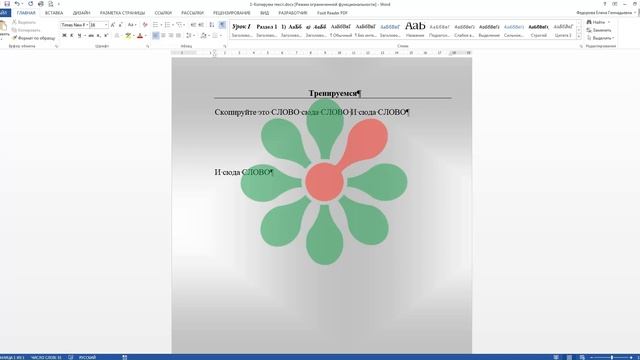The width and height of the screenshot is (640, 360).
Task: Apply the Строгий (Strong) style
Action: click(538, 30)
